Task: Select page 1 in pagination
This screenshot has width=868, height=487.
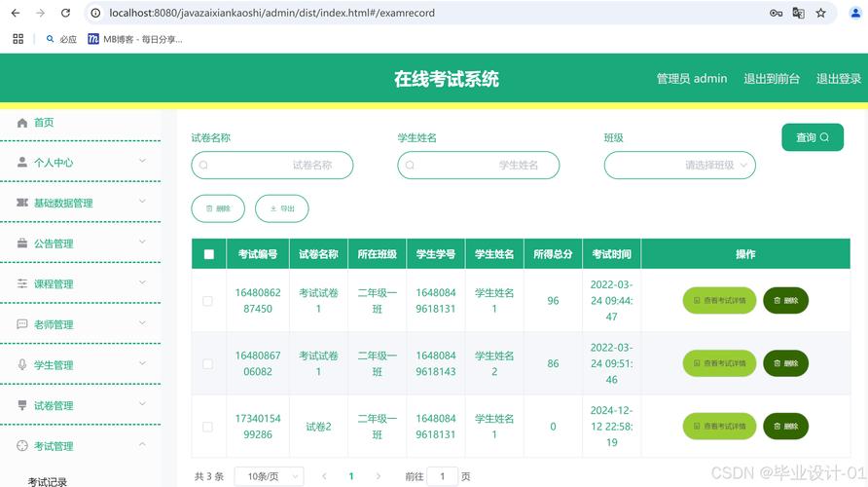Action: click(351, 476)
